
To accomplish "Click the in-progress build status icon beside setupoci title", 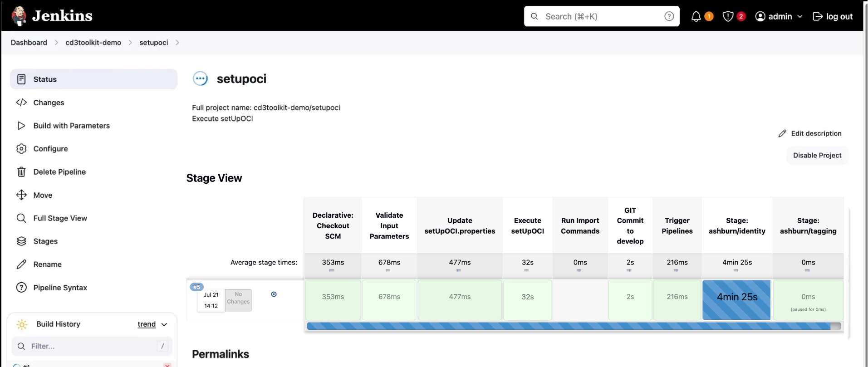I will click(200, 78).
